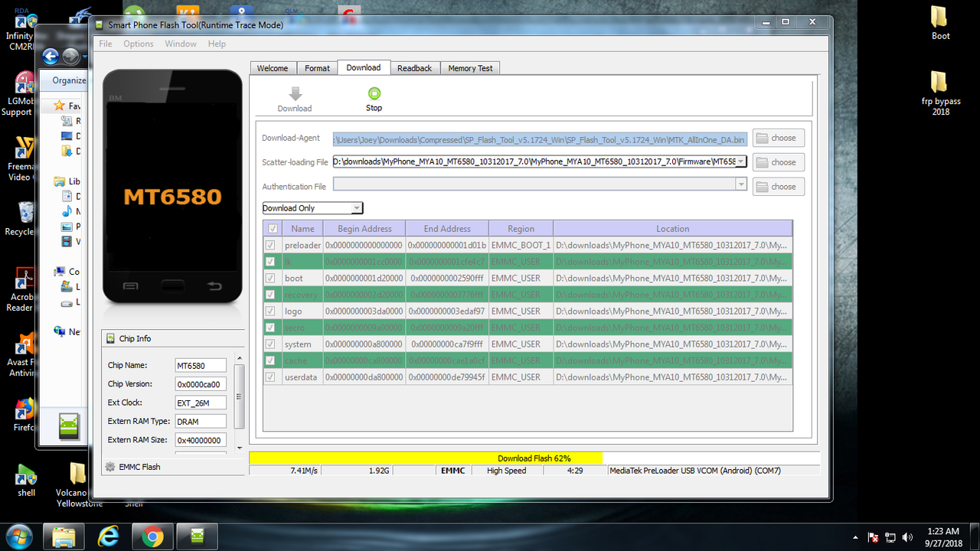
Task: Click choose button for Download-Agent
Action: click(x=779, y=138)
